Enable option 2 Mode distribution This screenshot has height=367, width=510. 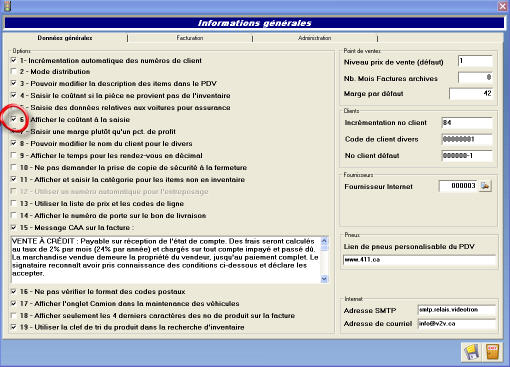14,71
